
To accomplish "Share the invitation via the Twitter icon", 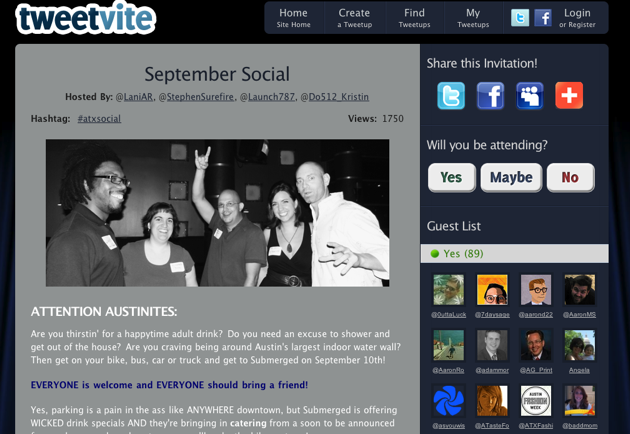I will coord(451,96).
